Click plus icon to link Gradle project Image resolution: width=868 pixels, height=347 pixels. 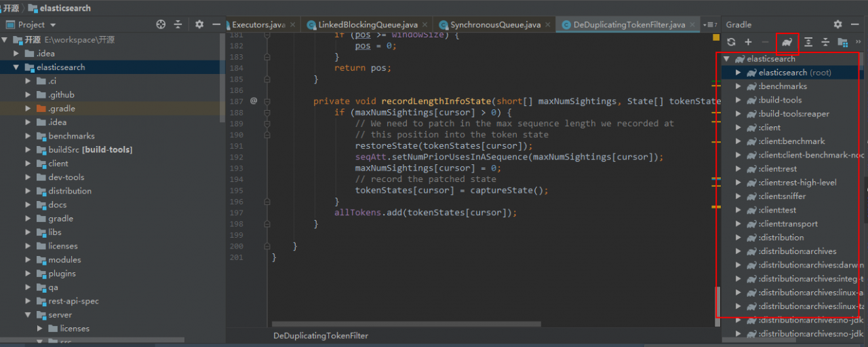[x=748, y=42]
